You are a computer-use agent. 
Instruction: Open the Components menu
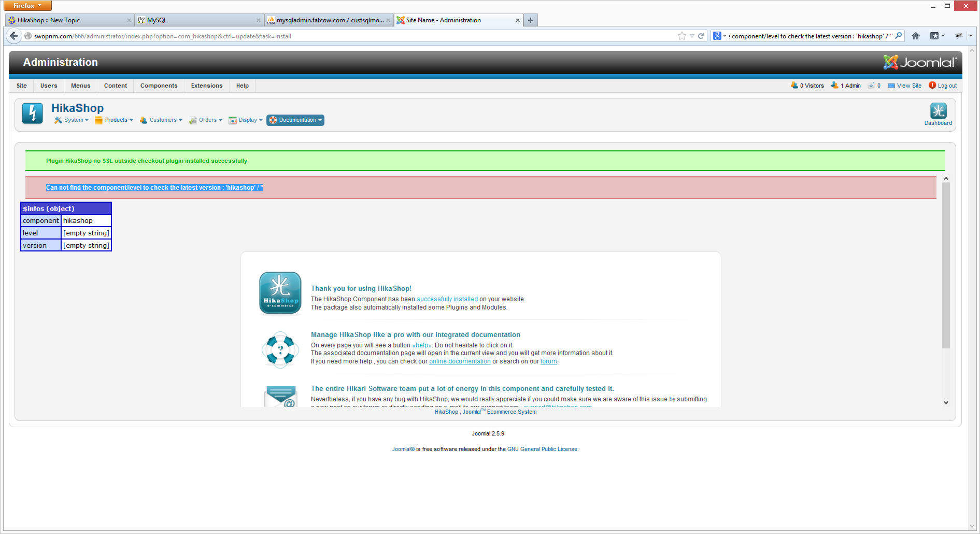coord(159,86)
